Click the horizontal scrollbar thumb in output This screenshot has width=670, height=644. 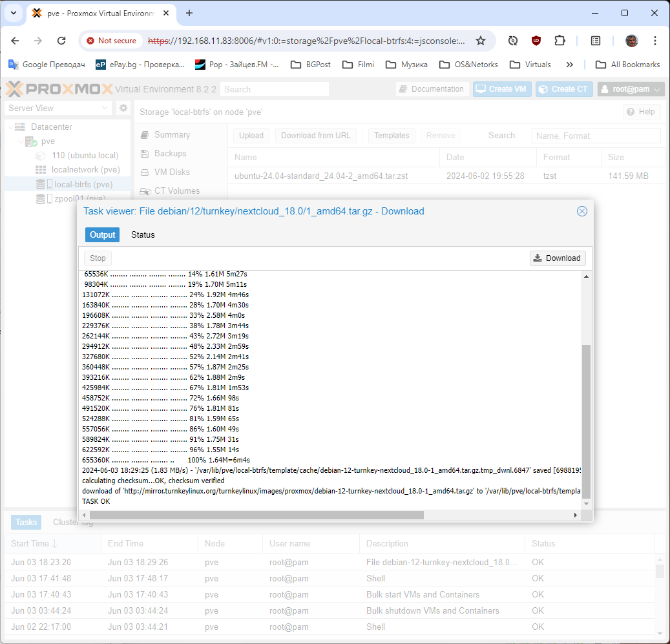[x=256, y=515]
